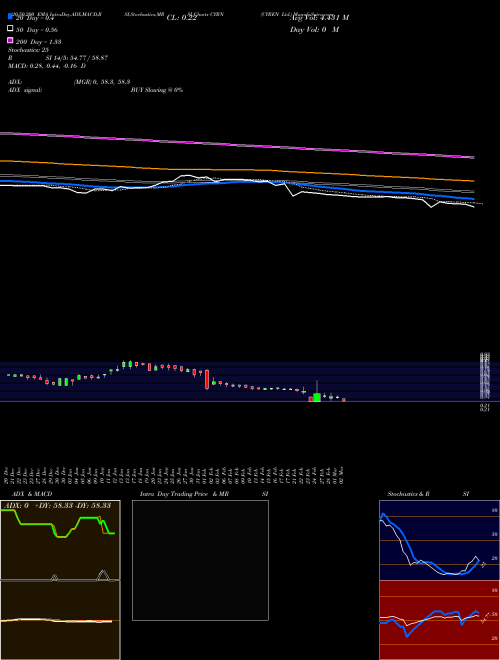The width and height of the screenshot is (500, 660).
Task: Click the '(MGR) 0, 58.3, 58.3' ADX values
Action: coord(102,82)
